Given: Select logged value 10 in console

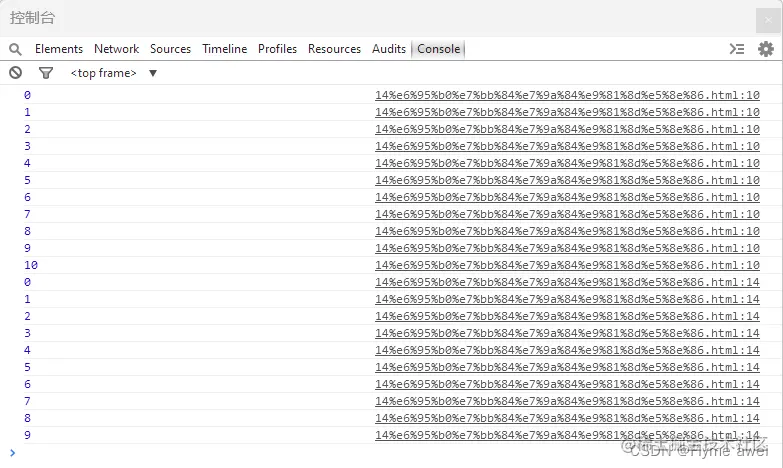Looking at the screenshot, I should [31, 265].
